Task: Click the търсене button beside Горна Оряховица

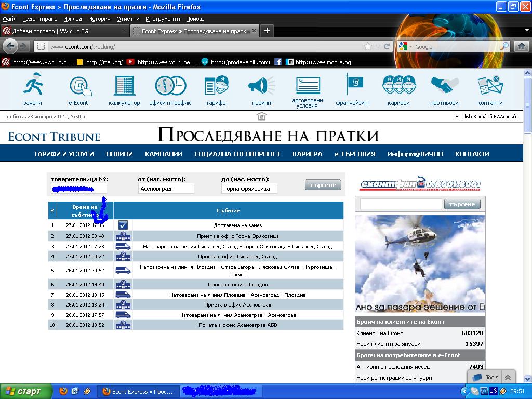Action: click(323, 185)
